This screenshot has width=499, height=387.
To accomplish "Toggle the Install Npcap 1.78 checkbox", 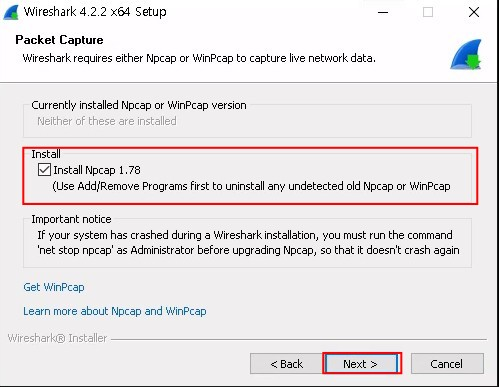I will click(44, 170).
